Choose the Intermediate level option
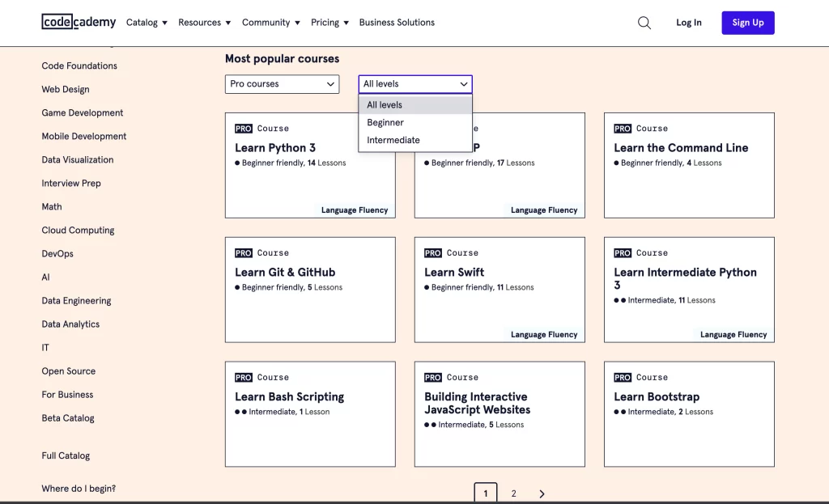 pos(415,140)
